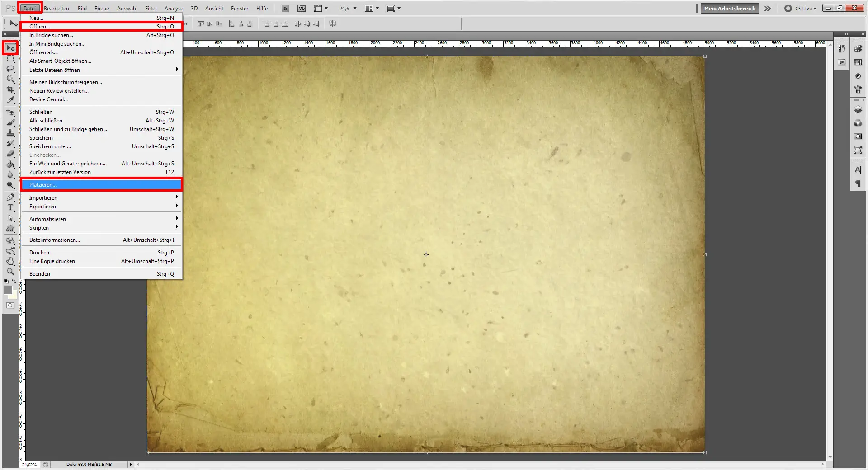
Task: Open the zoom level 24,6 dropdown
Action: pyautogui.click(x=354, y=8)
